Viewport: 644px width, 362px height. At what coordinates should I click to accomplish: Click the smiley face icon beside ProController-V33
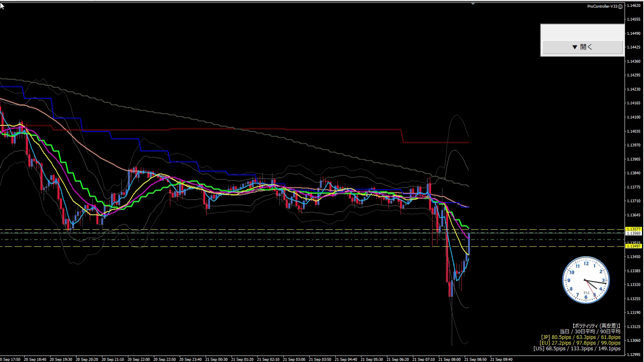[621, 6]
